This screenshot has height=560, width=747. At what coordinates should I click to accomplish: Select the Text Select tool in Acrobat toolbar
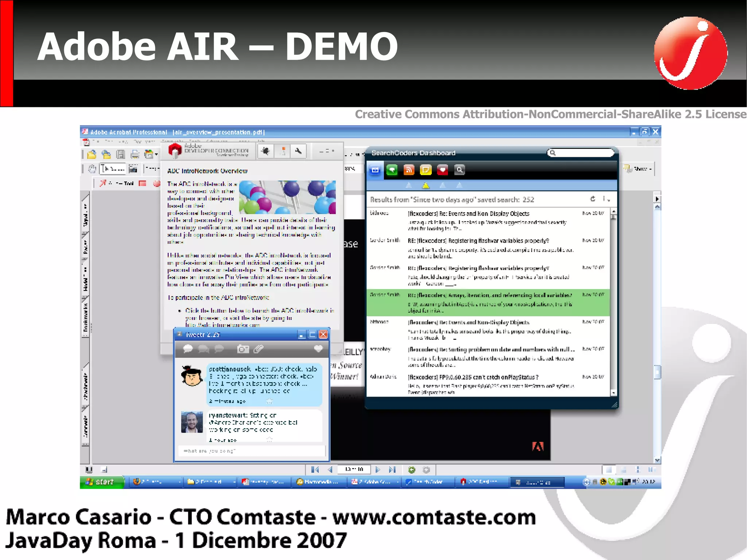tap(113, 169)
